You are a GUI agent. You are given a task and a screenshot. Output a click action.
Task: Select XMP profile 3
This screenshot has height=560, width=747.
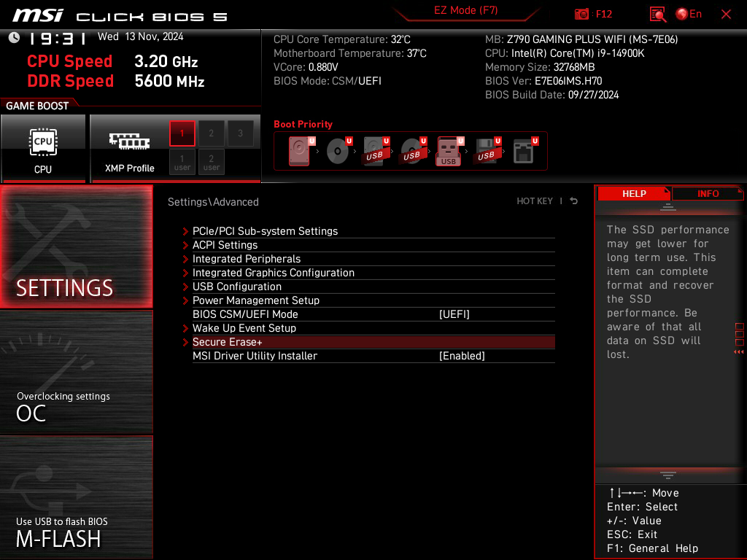pos(240,133)
